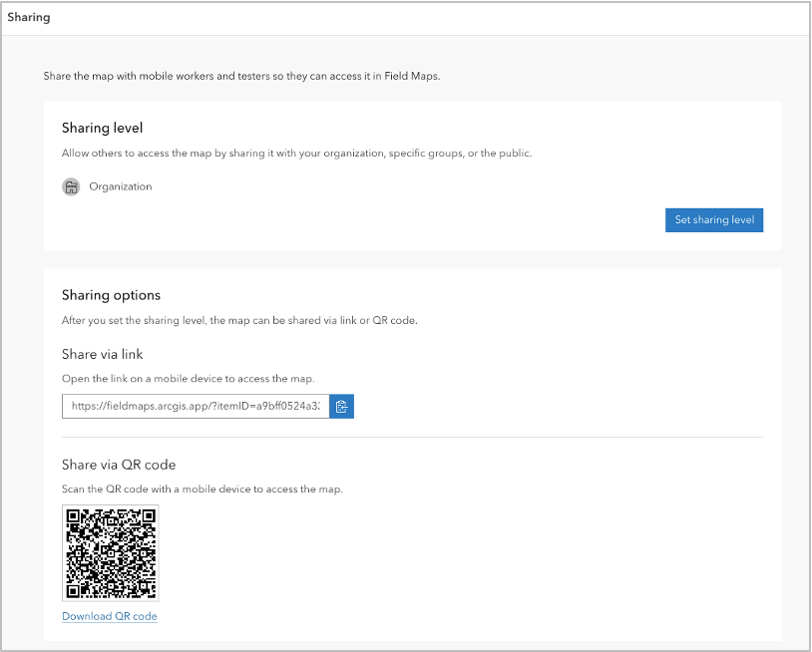
Task: Click the organization sharing level symbol
Action: coord(71,186)
